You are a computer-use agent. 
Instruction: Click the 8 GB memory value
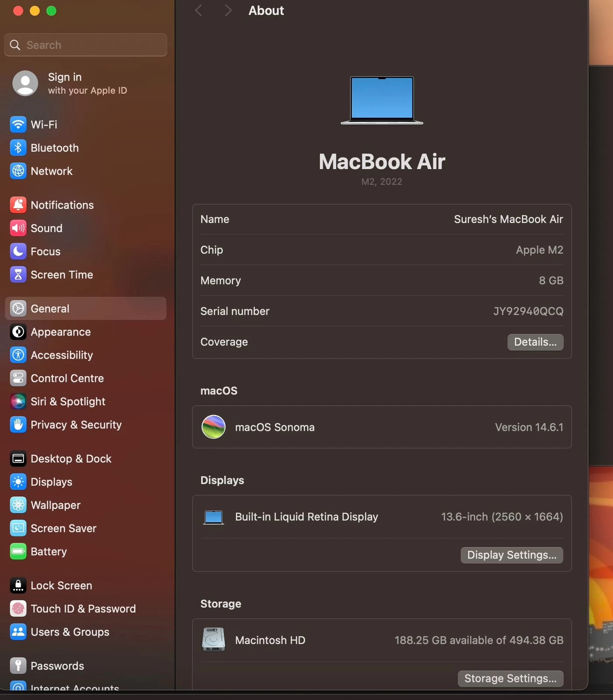click(x=551, y=280)
